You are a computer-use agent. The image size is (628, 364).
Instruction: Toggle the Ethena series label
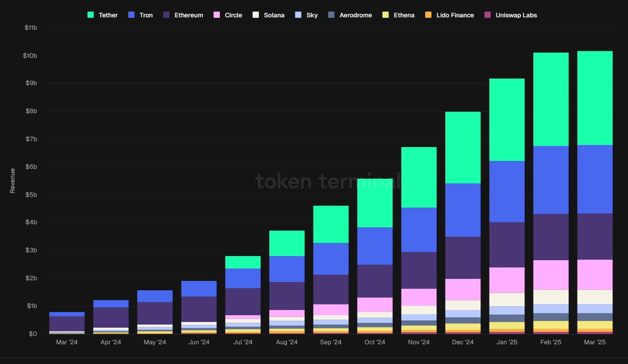(x=404, y=15)
